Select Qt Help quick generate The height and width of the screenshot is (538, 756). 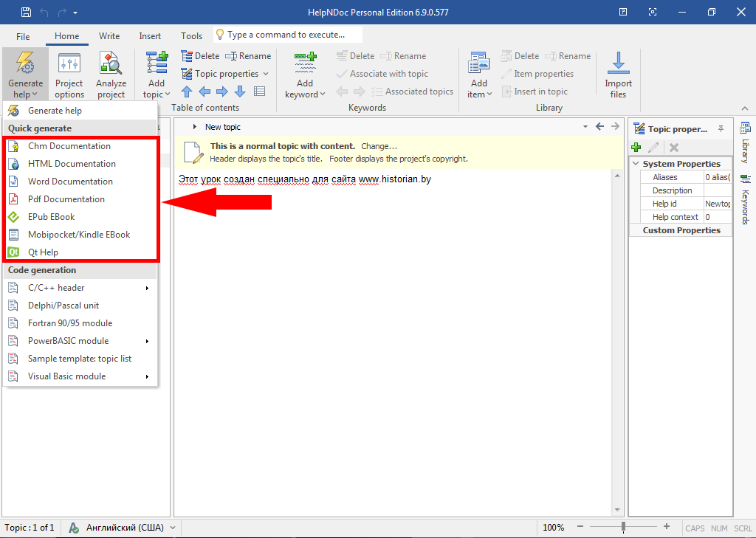click(x=80, y=252)
